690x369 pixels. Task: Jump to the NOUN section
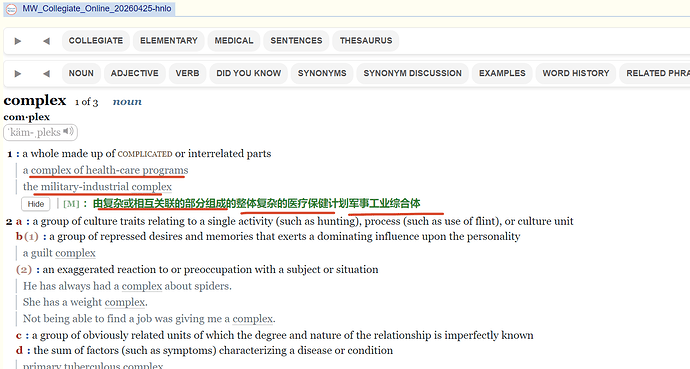point(81,73)
